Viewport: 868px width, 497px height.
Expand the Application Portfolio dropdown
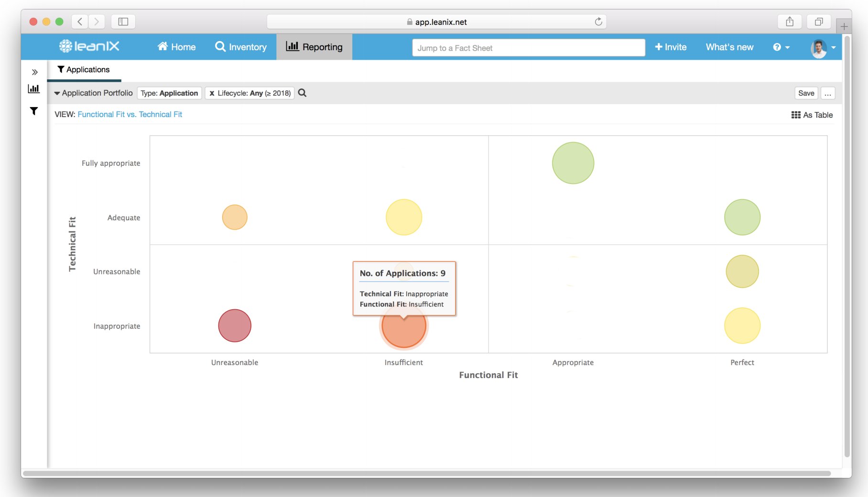pyautogui.click(x=93, y=93)
